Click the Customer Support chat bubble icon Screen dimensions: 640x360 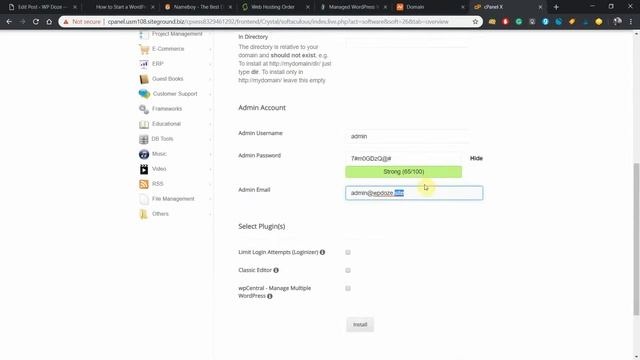pos(144,94)
